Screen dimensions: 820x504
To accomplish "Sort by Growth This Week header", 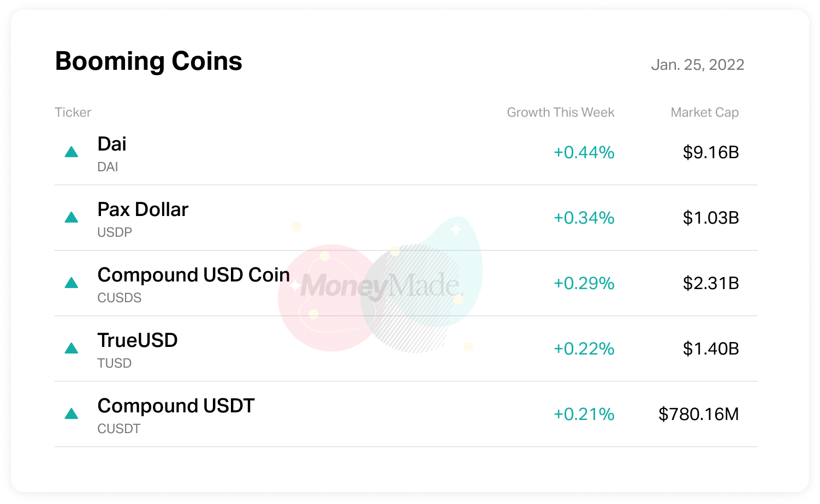I will [560, 112].
